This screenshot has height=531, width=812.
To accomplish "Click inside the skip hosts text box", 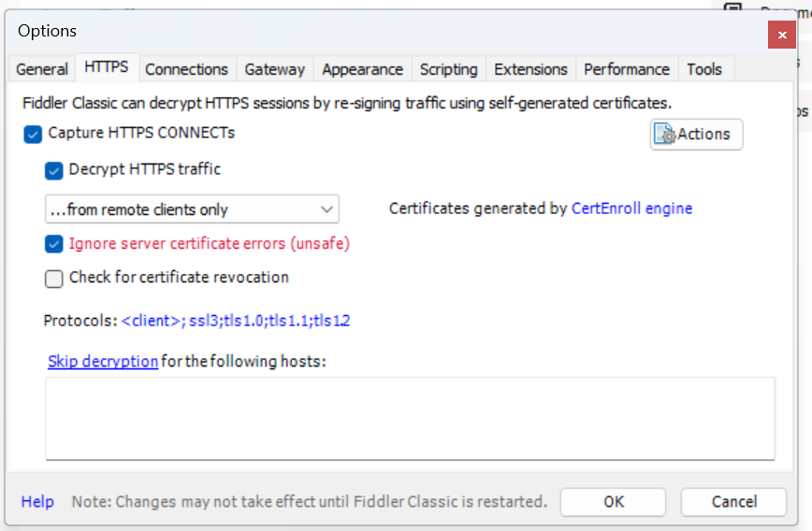I will pos(410,418).
